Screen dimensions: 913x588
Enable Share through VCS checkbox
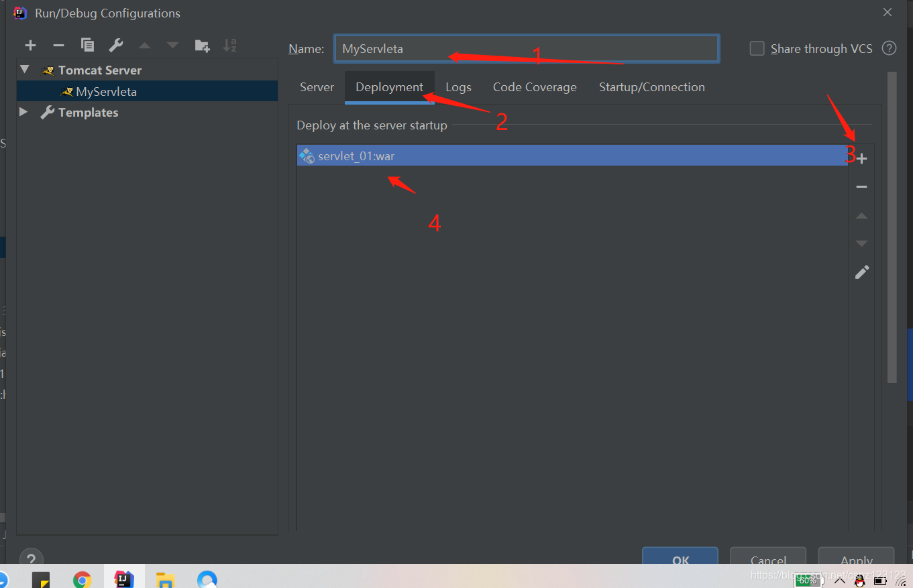(x=757, y=48)
